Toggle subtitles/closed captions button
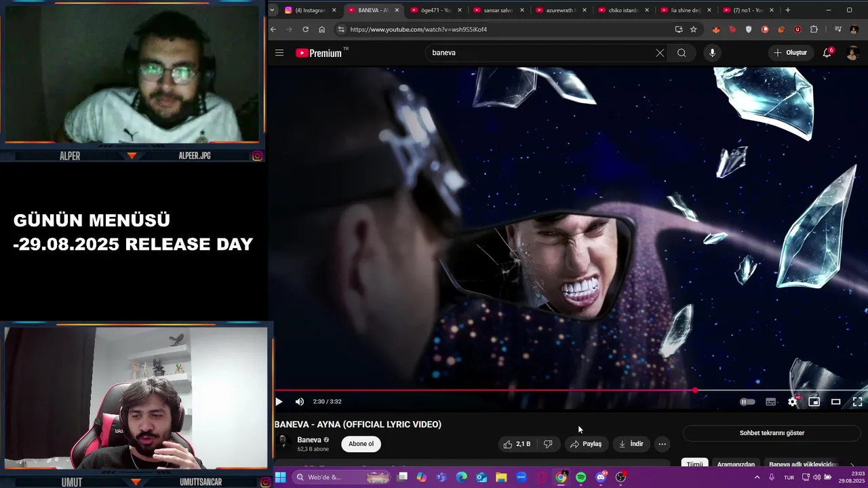 (x=770, y=402)
